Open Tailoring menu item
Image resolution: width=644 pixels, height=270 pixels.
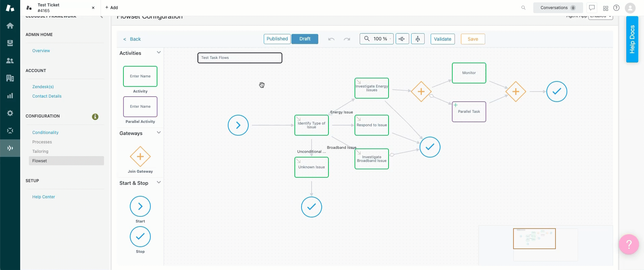40,151
